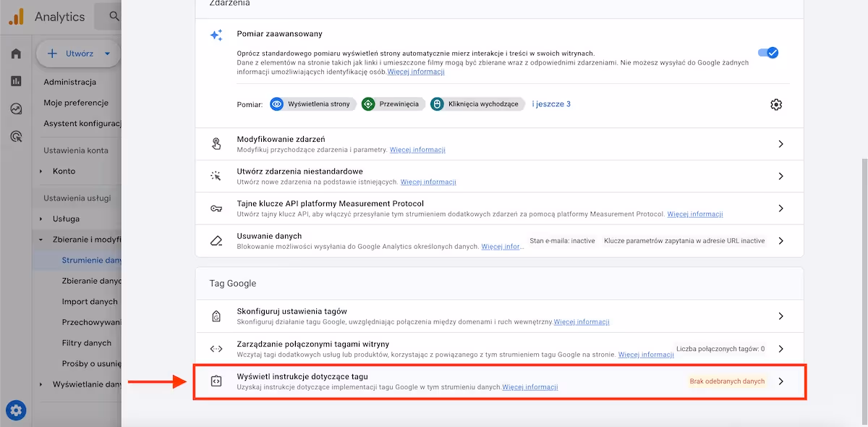Open the Advertising icon in sidebar
Image resolution: width=868 pixels, height=427 pixels.
[16, 136]
